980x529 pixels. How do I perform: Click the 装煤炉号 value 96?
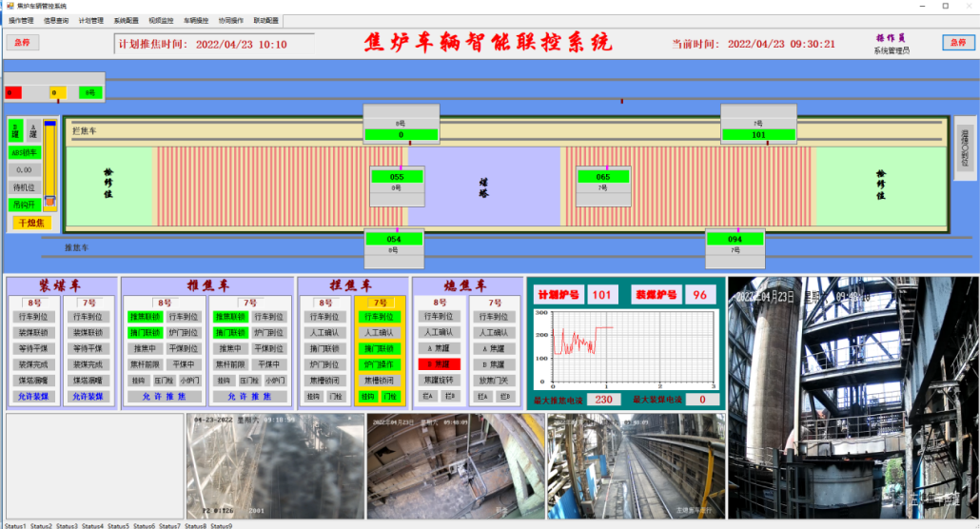(700, 295)
